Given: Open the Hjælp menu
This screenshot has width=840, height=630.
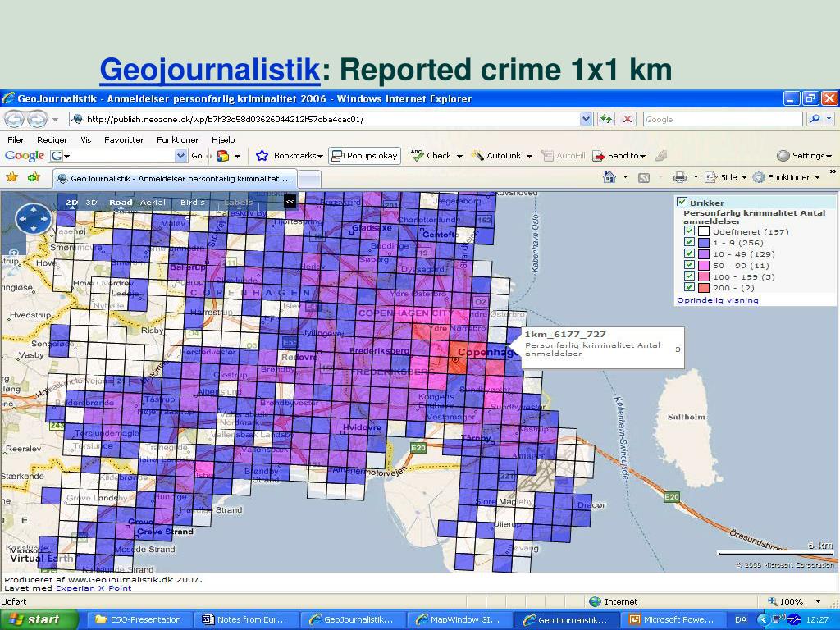Looking at the screenshot, I should [x=223, y=139].
